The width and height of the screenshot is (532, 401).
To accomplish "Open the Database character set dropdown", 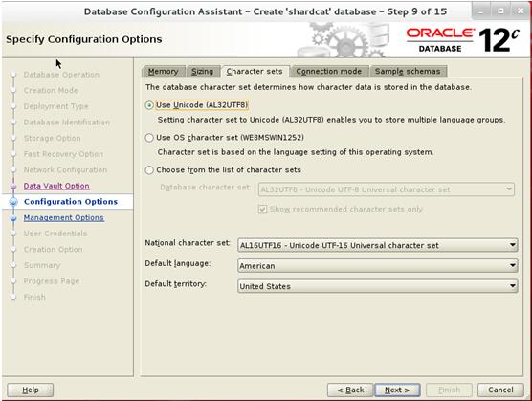I will coord(387,189).
